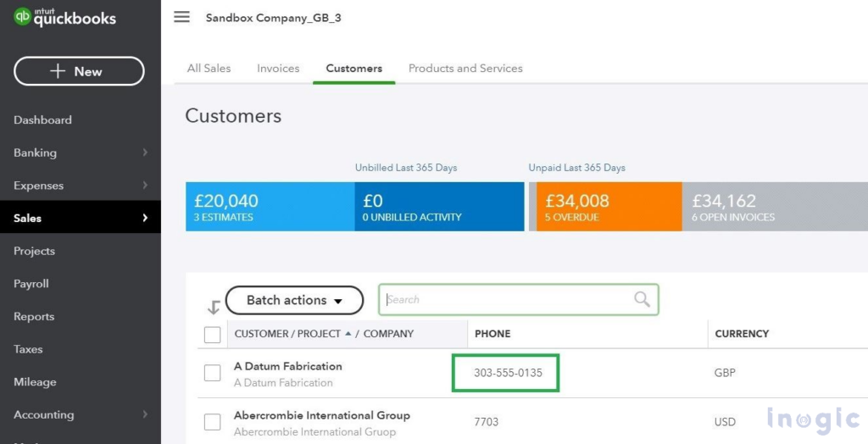Open Accounting in the sidebar
Screen dimensions: 868x444
[43, 414]
